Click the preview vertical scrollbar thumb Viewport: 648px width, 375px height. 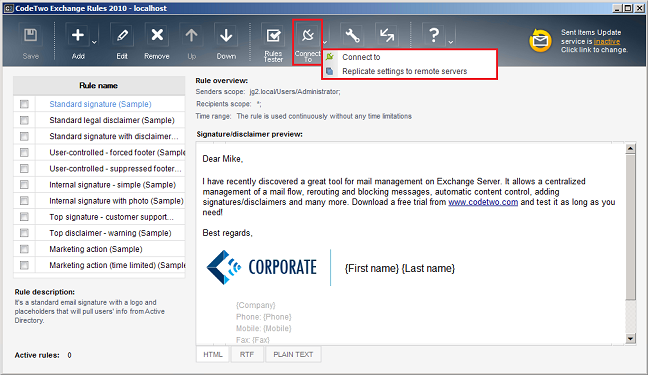click(x=630, y=227)
